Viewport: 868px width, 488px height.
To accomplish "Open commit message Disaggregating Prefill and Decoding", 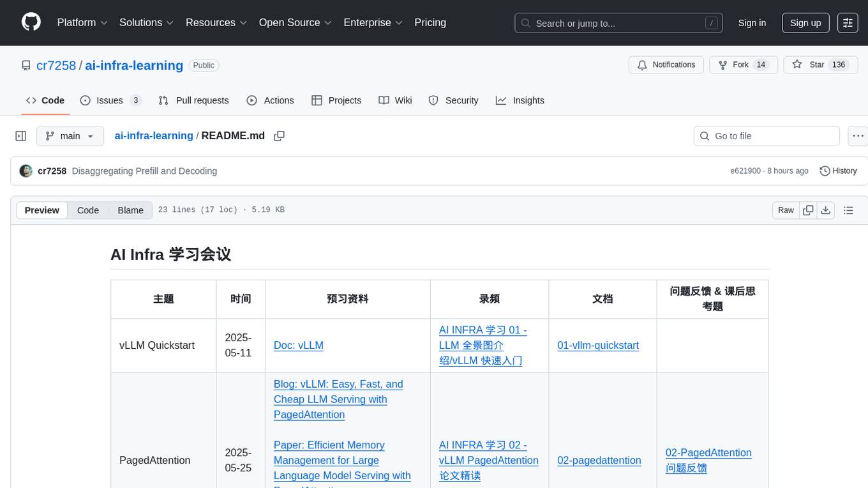I will pos(144,171).
